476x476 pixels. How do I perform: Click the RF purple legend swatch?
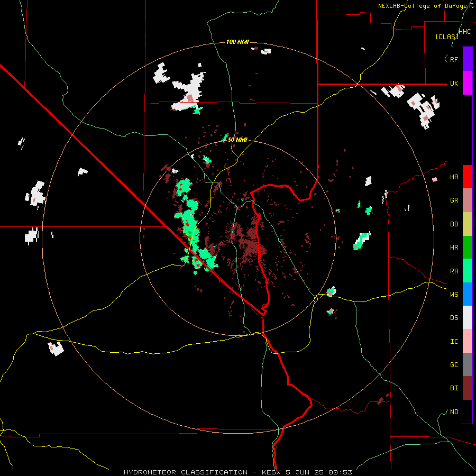(x=467, y=59)
